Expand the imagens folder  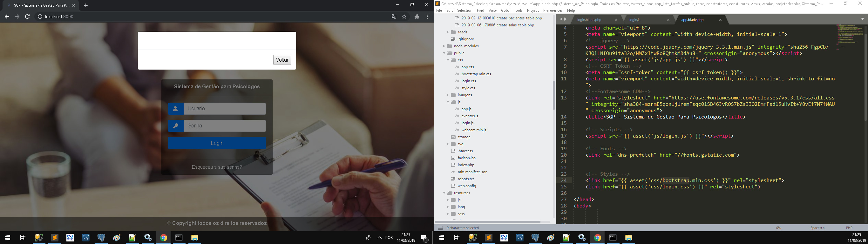pyautogui.click(x=448, y=95)
